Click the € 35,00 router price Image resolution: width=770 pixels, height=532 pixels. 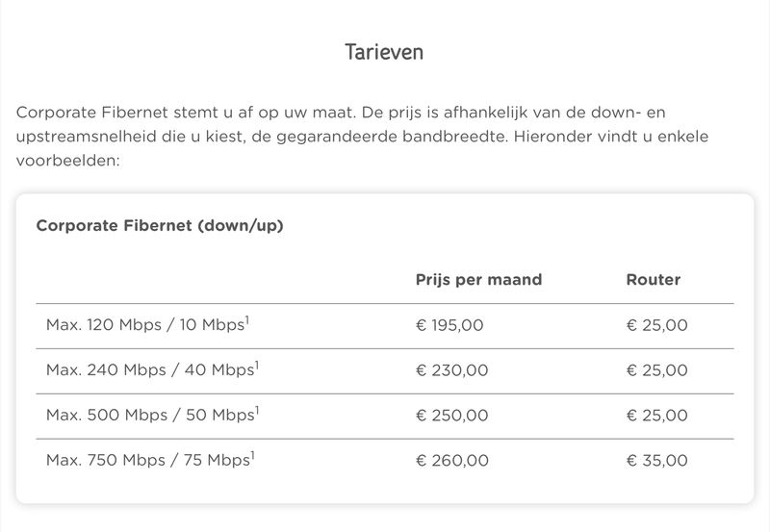[657, 461]
